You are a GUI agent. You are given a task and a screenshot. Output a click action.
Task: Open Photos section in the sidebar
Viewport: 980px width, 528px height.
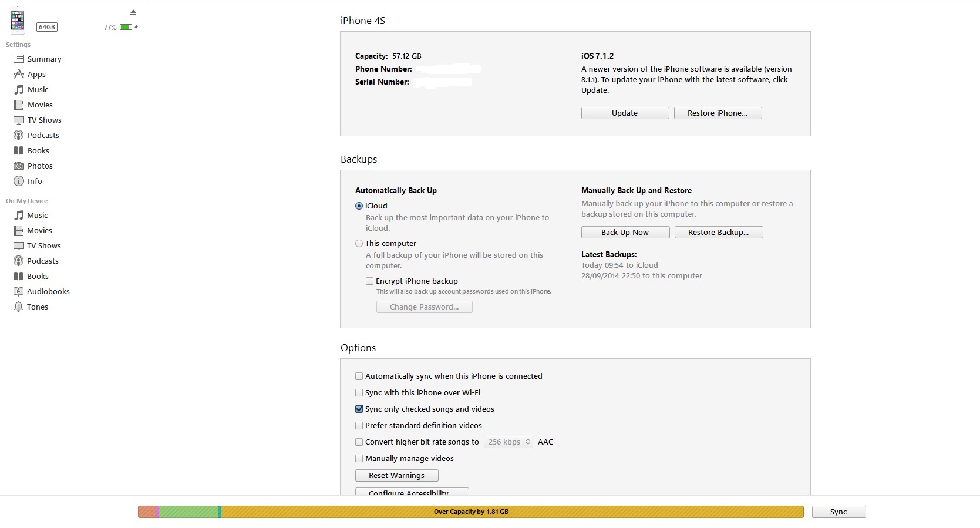click(x=40, y=166)
